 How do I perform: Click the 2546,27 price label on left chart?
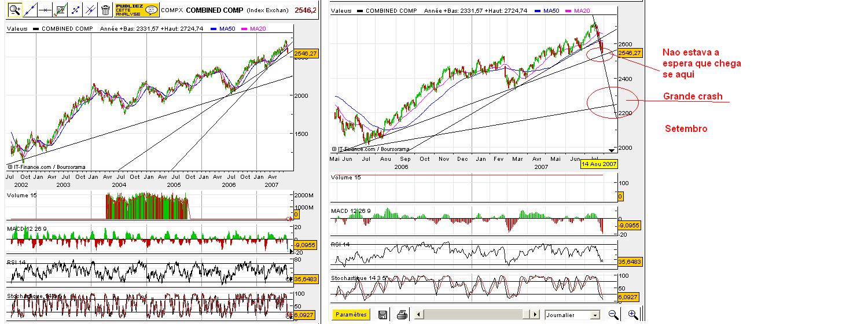coord(306,53)
